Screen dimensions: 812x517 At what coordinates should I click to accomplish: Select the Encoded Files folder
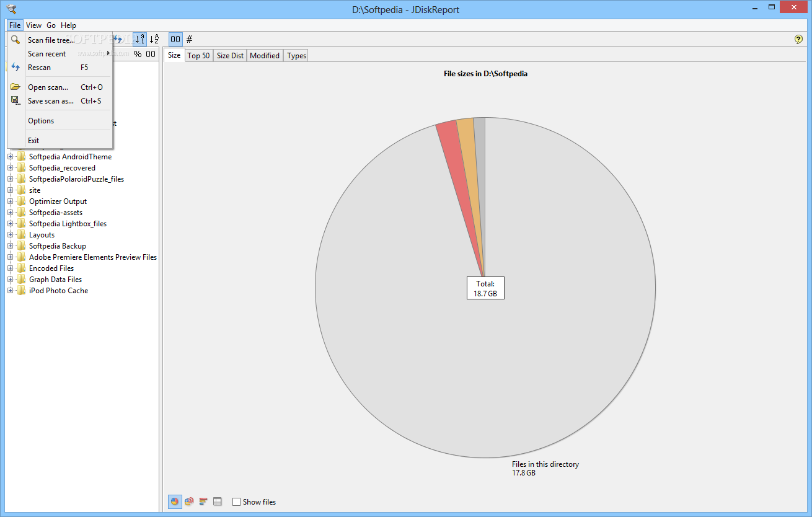(51, 268)
